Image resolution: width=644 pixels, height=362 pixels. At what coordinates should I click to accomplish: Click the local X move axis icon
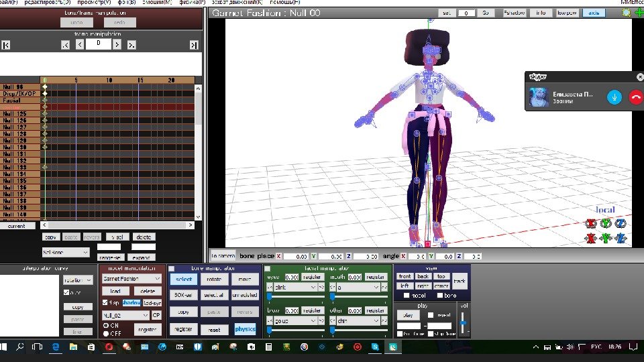click(x=591, y=238)
